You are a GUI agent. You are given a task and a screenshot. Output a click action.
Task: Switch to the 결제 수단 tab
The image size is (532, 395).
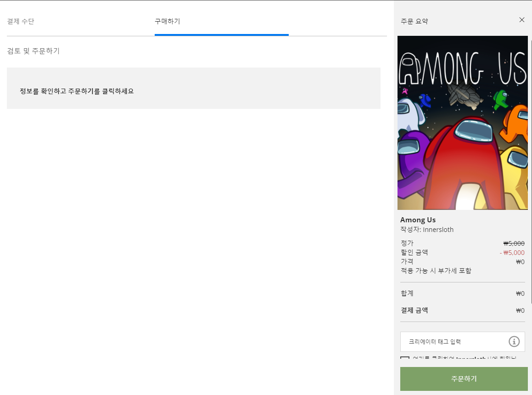pyautogui.click(x=21, y=22)
